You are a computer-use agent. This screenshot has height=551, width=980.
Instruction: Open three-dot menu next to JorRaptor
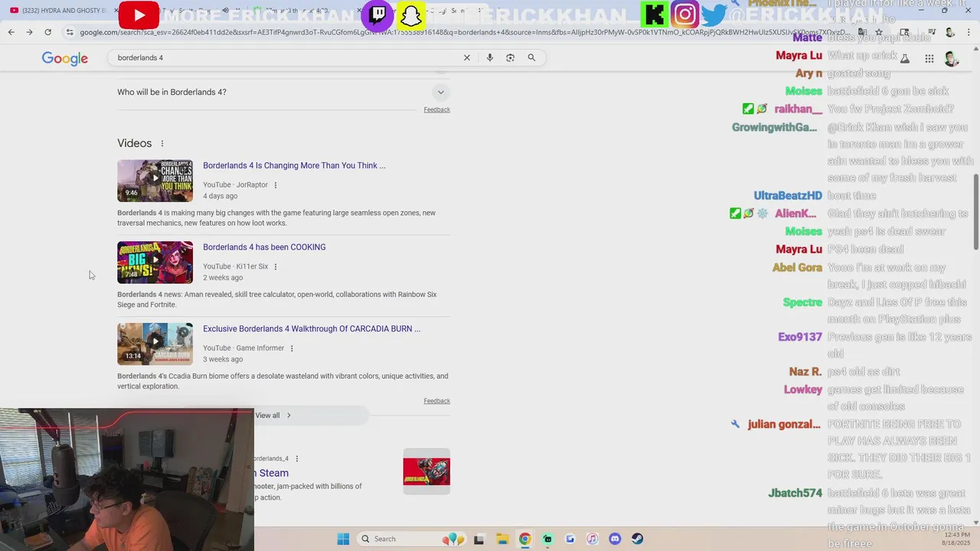tap(276, 185)
